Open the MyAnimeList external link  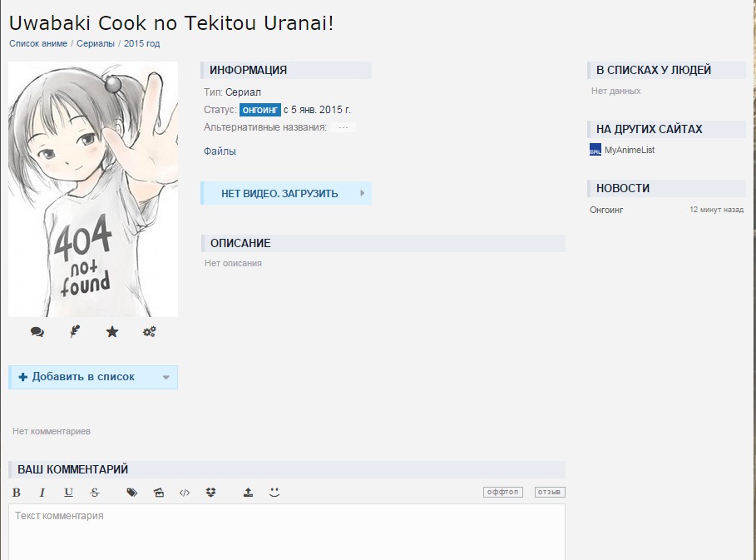(629, 150)
